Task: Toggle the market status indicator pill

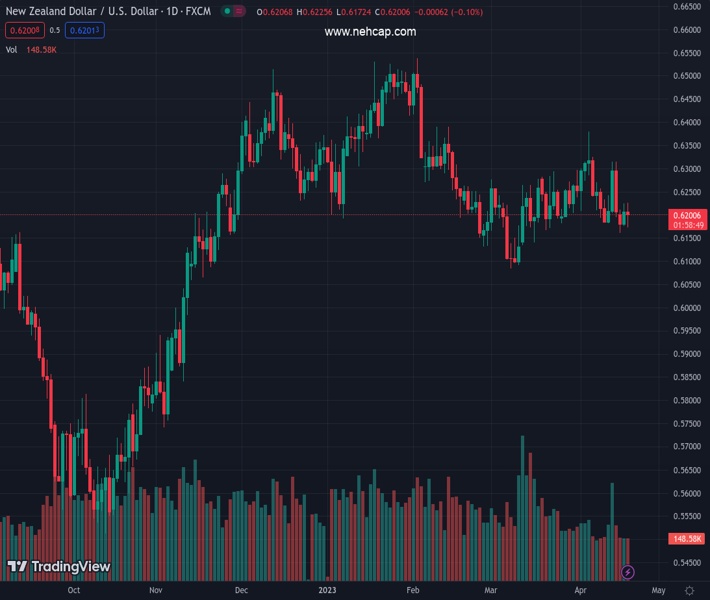Action: (234, 12)
